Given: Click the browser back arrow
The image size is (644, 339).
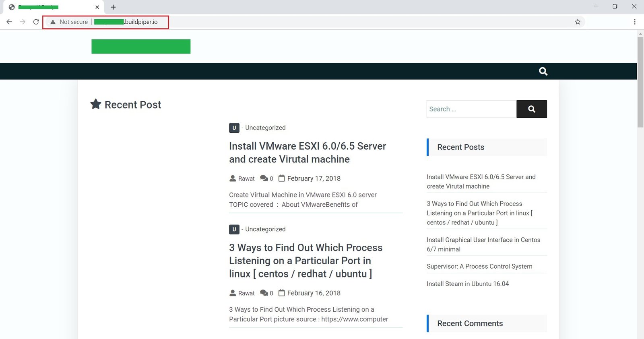Looking at the screenshot, I should click(9, 22).
